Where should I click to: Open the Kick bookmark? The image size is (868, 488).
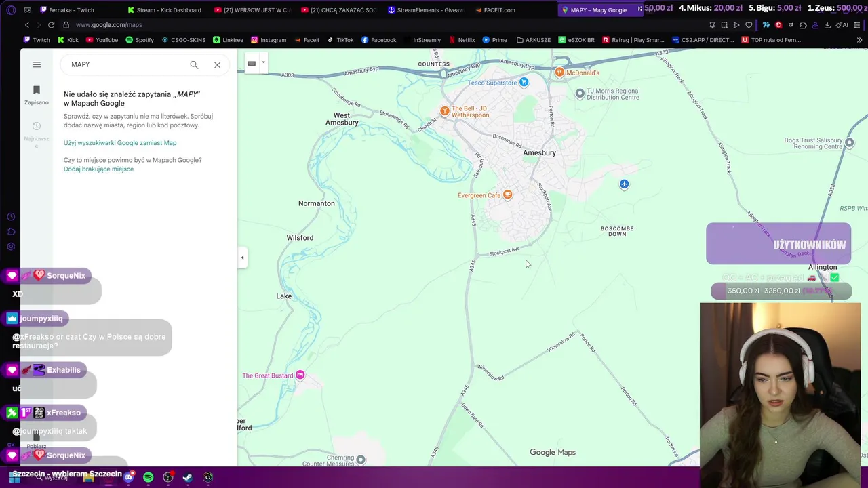[68, 40]
